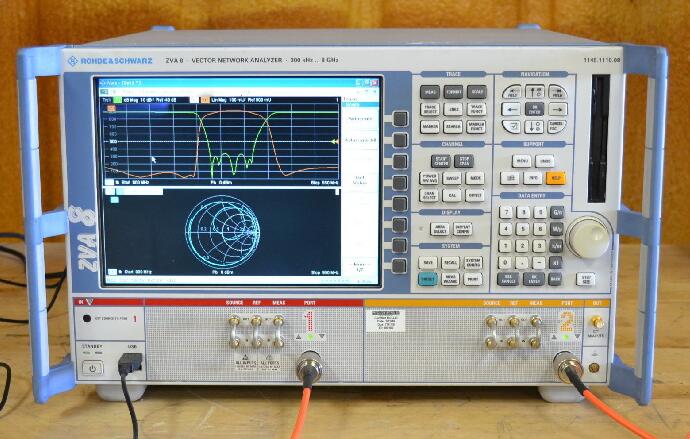Tap the M/μ unit key

pyautogui.click(x=557, y=229)
